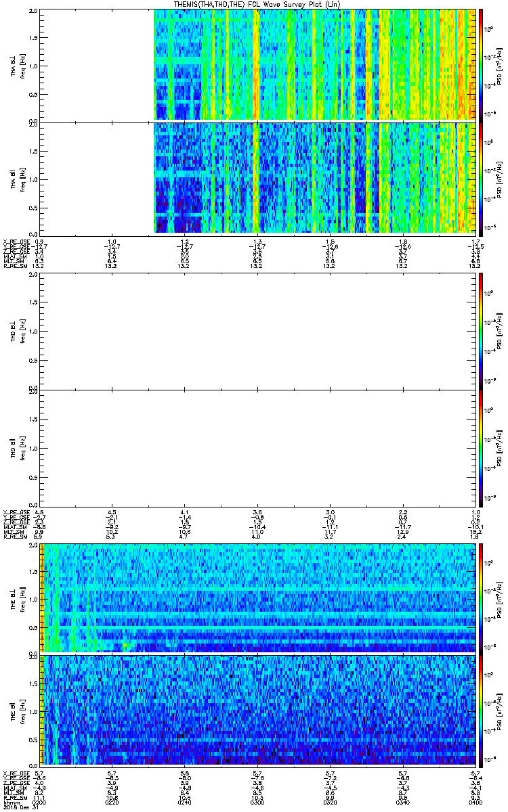The width and height of the screenshot is (508, 812).
Task: Click the 2.0 frequency tick of THA B-perp
Action: (33, 12)
